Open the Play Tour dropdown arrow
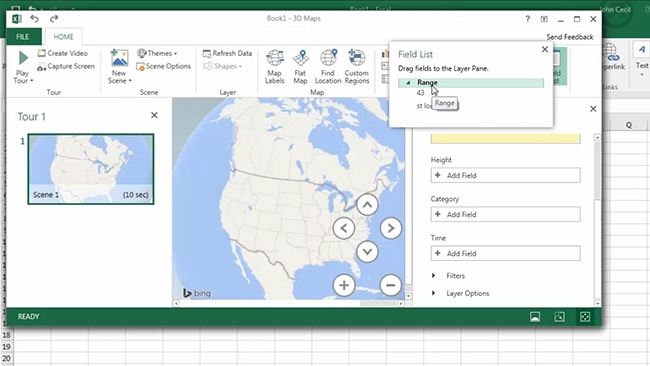 [x=32, y=81]
